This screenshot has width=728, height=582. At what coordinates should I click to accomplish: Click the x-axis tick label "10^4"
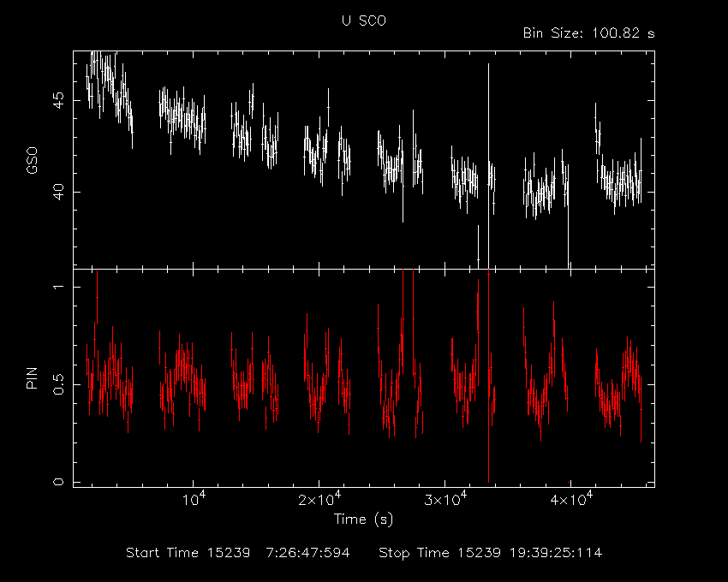(x=194, y=499)
